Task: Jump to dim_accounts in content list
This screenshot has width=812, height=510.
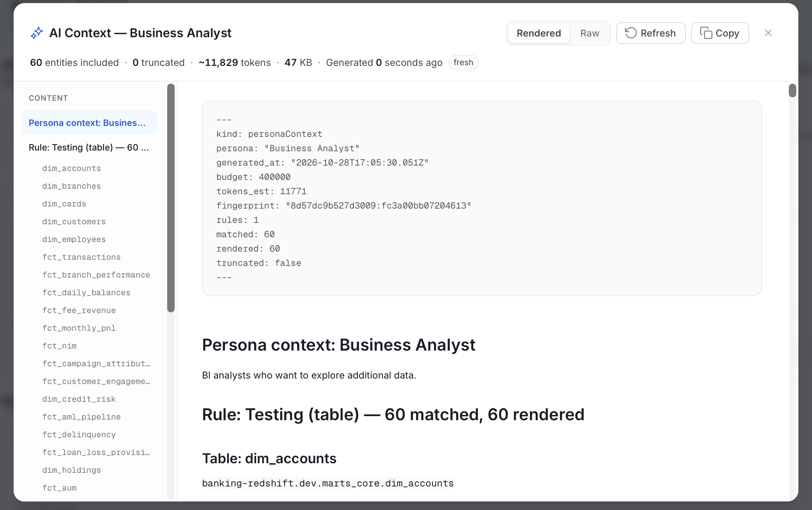Action: pos(71,168)
